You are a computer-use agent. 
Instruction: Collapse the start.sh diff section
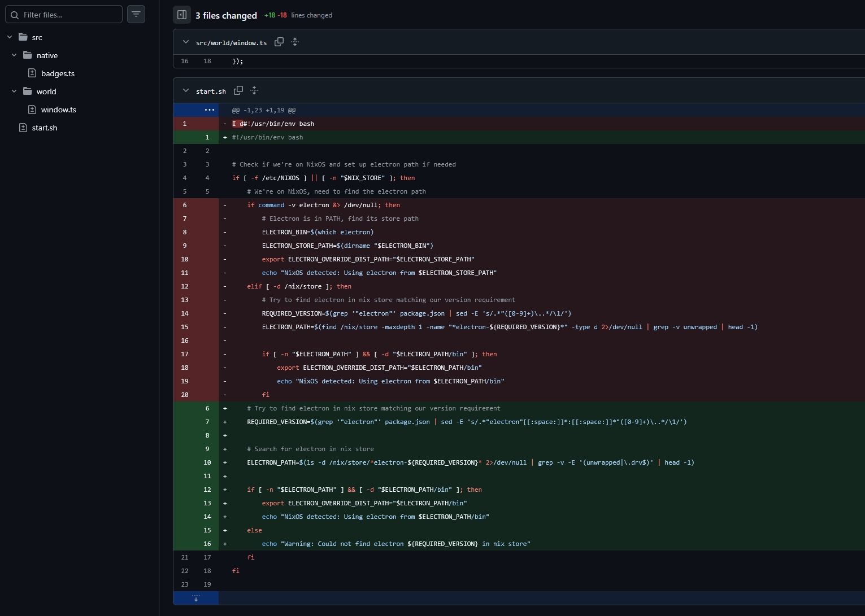pos(185,91)
